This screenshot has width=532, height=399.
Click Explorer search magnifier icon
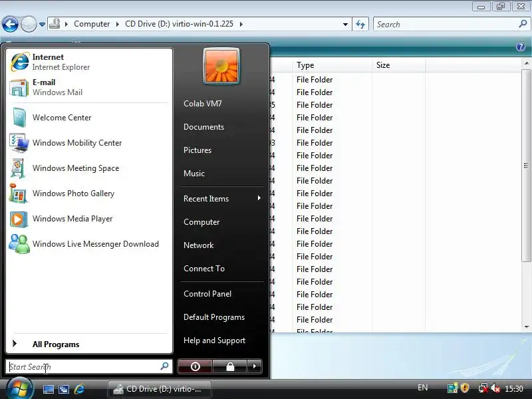click(523, 24)
